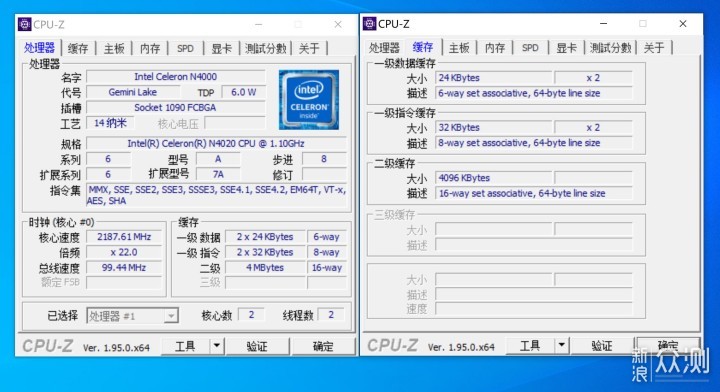This screenshot has height=392, width=720.
Task: Click the name field Intel Celeron N4000
Action: [176, 77]
